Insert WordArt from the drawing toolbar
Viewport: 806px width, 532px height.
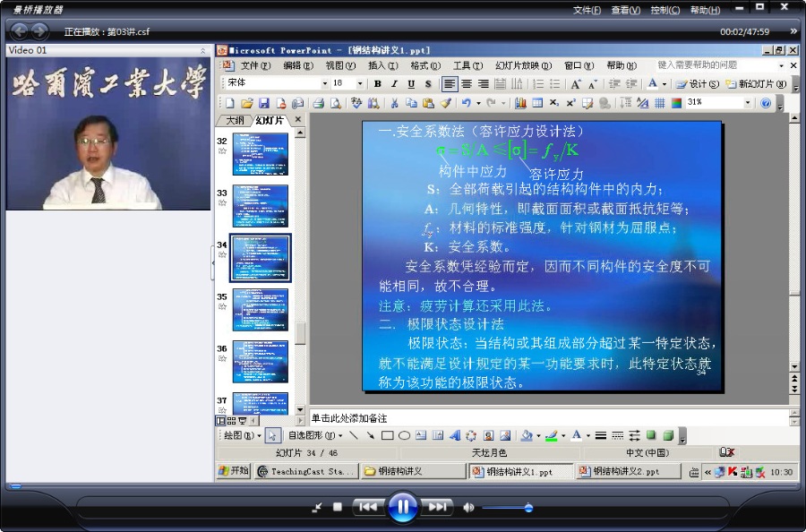pyautogui.click(x=454, y=435)
